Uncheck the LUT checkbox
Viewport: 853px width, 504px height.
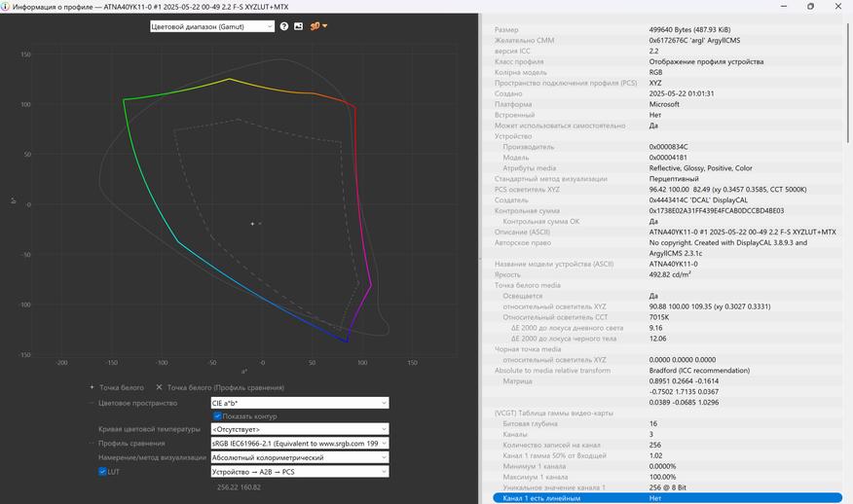tap(102, 472)
